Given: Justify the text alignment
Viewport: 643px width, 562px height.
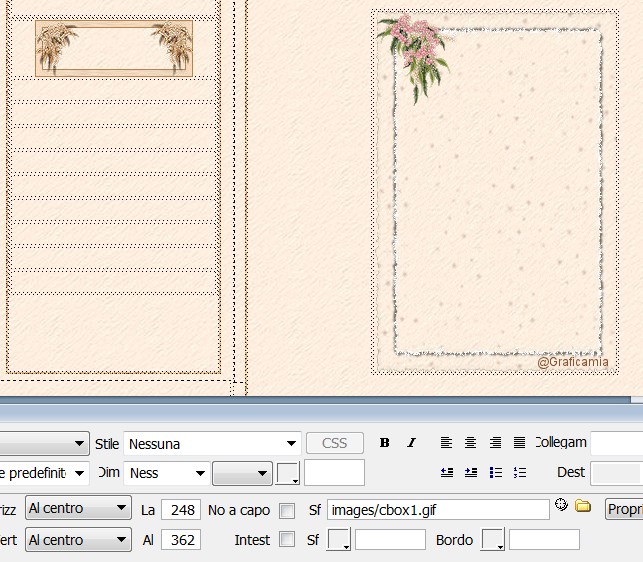Looking at the screenshot, I should (519, 443).
